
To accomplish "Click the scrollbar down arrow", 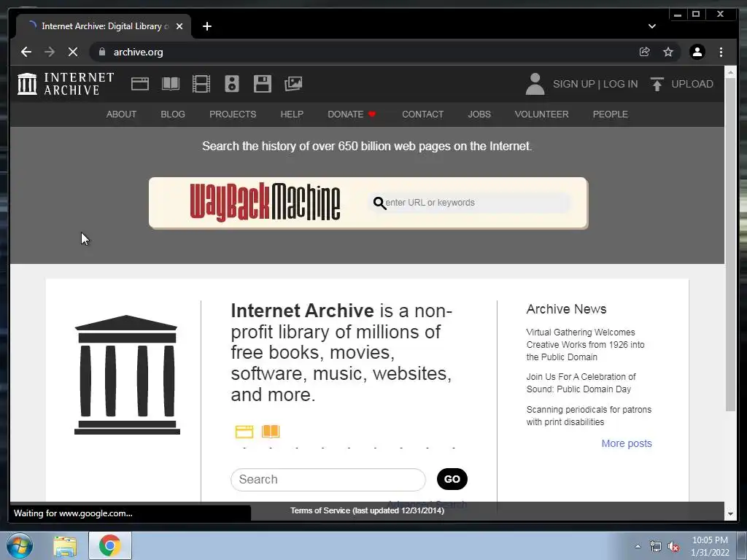I will click(729, 514).
